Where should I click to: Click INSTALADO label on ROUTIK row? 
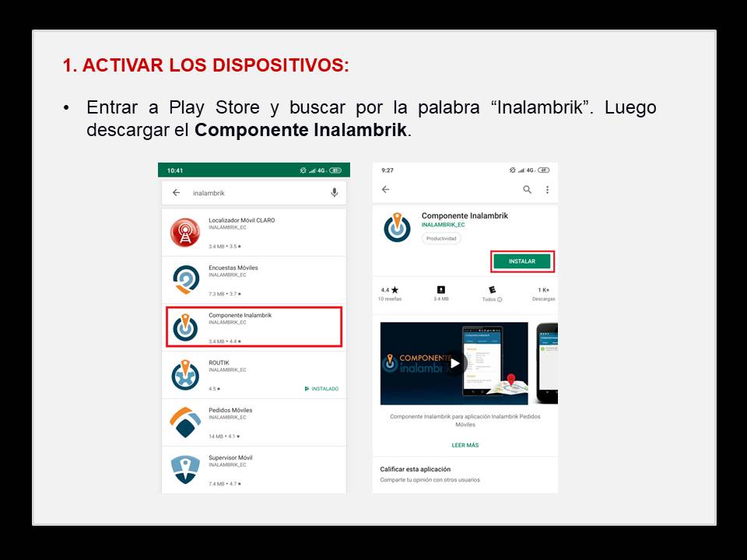pyautogui.click(x=321, y=389)
